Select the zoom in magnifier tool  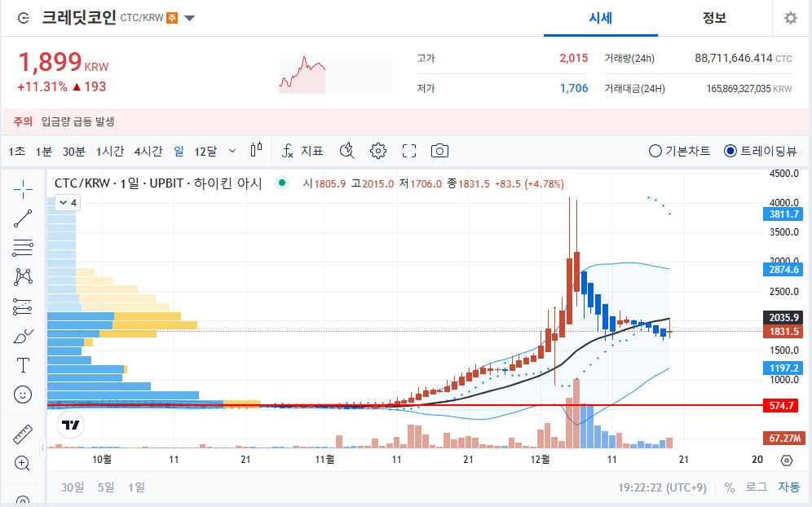coord(23,463)
